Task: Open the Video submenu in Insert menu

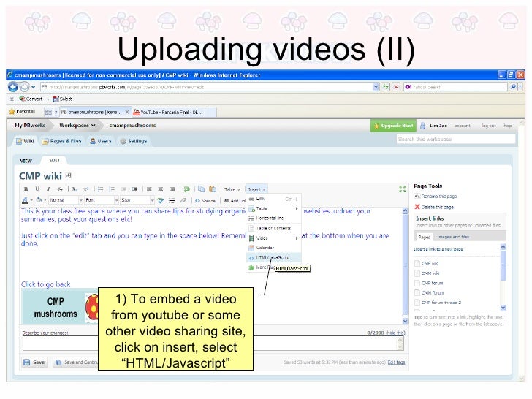Action: point(273,238)
